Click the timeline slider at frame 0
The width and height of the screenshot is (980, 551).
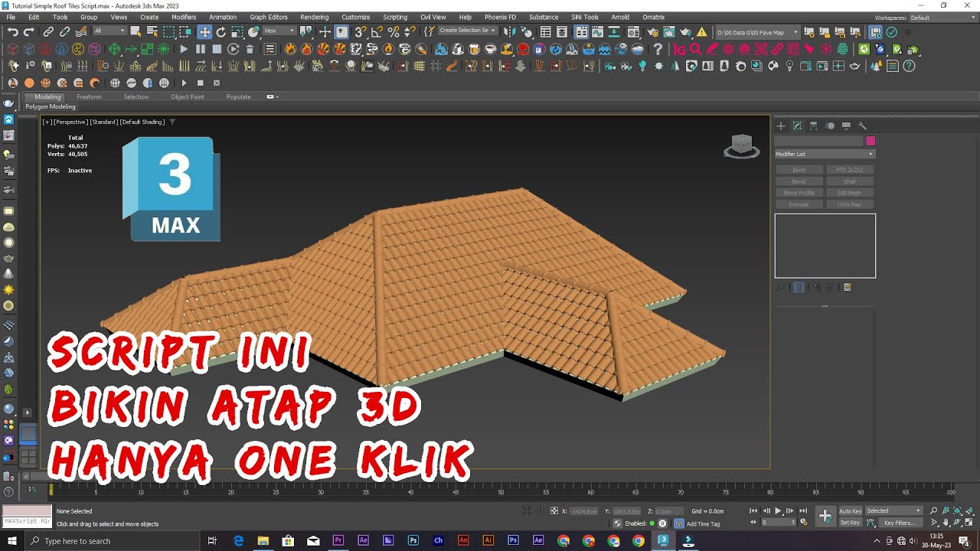pos(51,491)
